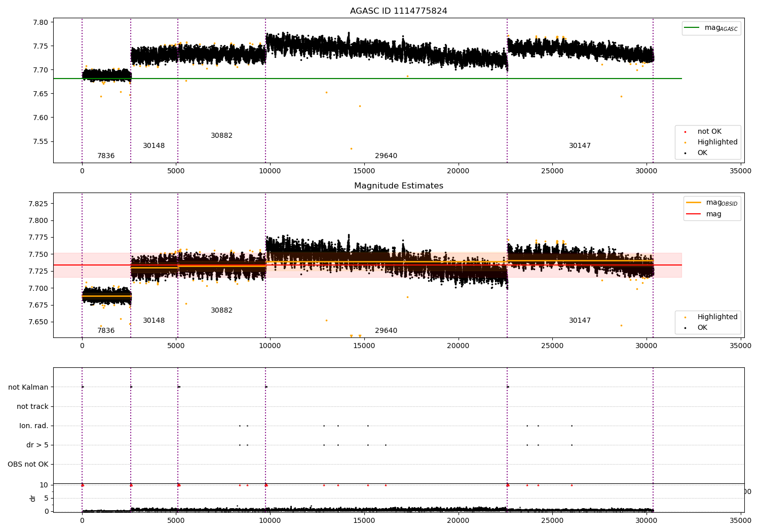Select the 'mag OBSID' orange legend entry
Viewport: 760px width, 532px height.
(x=712, y=203)
